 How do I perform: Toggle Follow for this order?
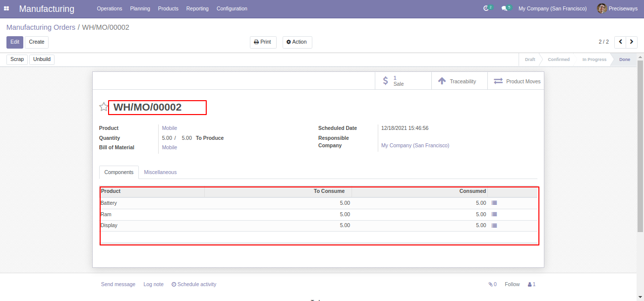pyautogui.click(x=512, y=284)
